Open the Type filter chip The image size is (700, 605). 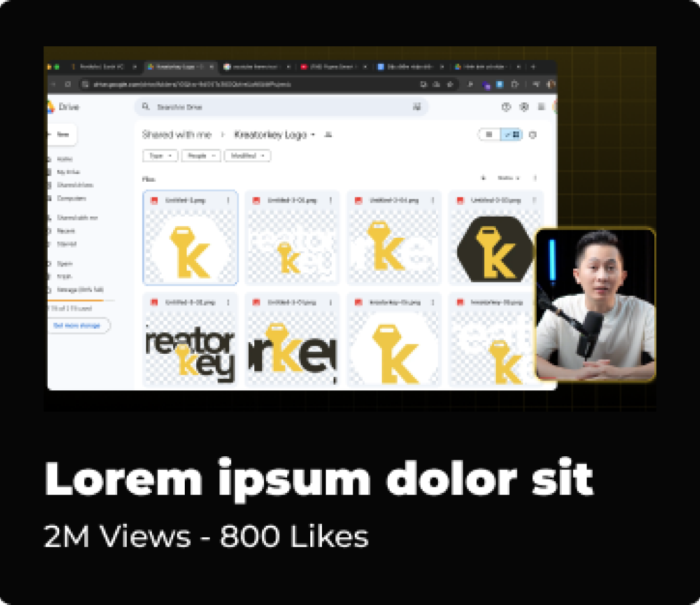(160, 156)
